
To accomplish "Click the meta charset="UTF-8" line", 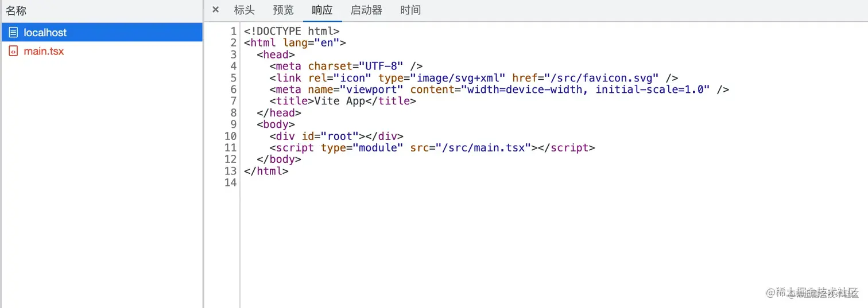I will click(x=346, y=66).
